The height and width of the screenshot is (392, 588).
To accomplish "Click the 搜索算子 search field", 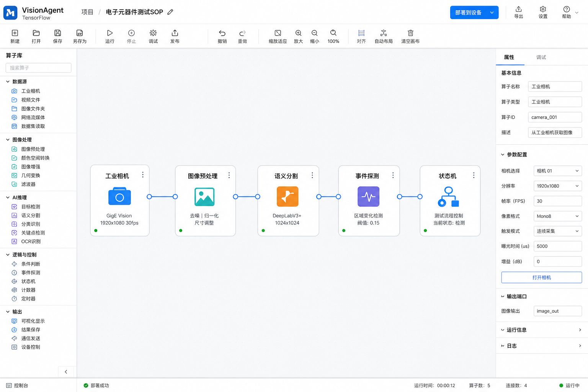I will pyautogui.click(x=38, y=68).
